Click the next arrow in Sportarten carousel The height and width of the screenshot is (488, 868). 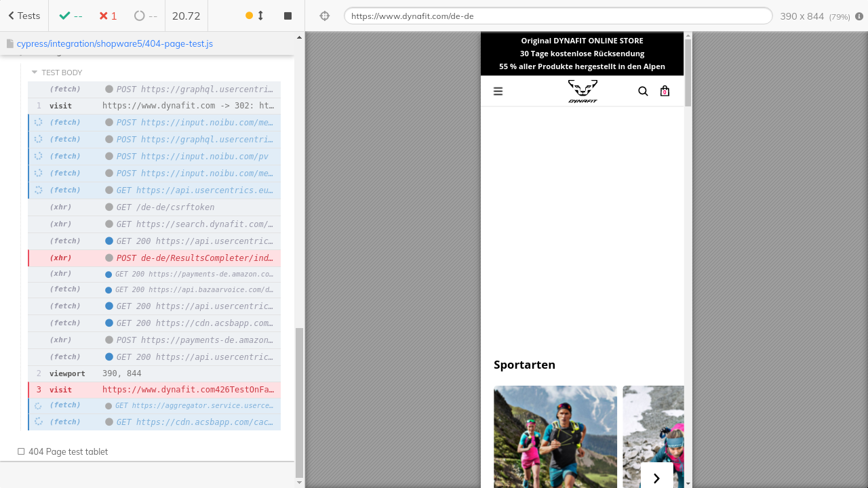coord(656,478)
